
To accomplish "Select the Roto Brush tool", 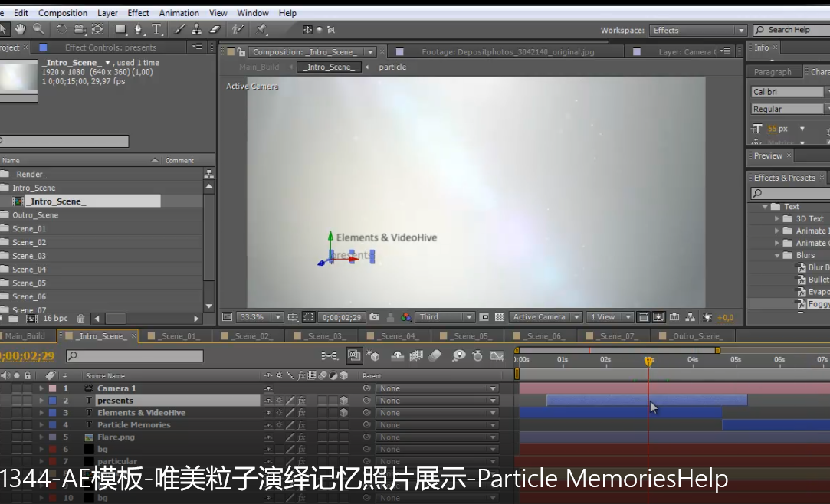I will pos(238,30).
